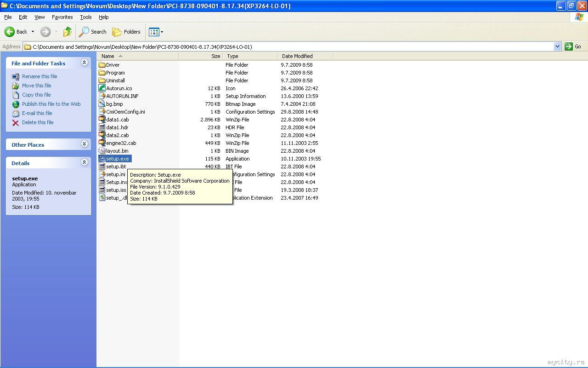Click the 26.4.2006 22:42 date cell
This screenshot has width=588, height=368.
300,88
